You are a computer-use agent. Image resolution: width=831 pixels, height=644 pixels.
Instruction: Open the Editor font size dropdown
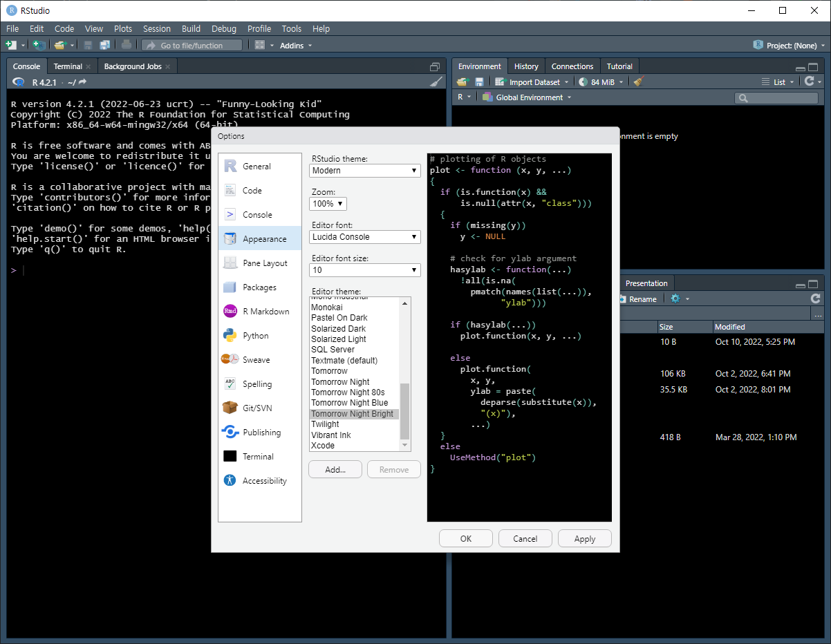coord(365,269)
